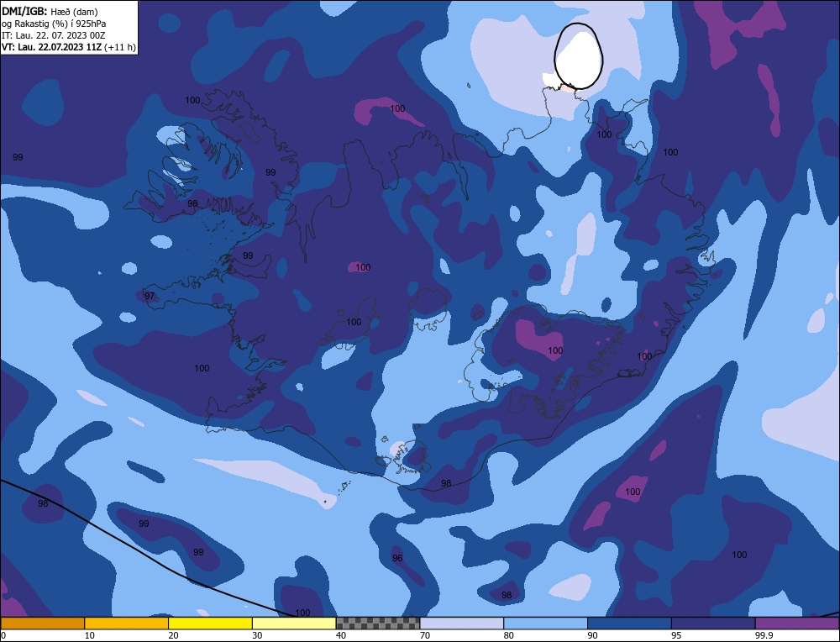Click the '40' legend scale value
The height and width of the screenshot is (642, 840).
point(341,635)
